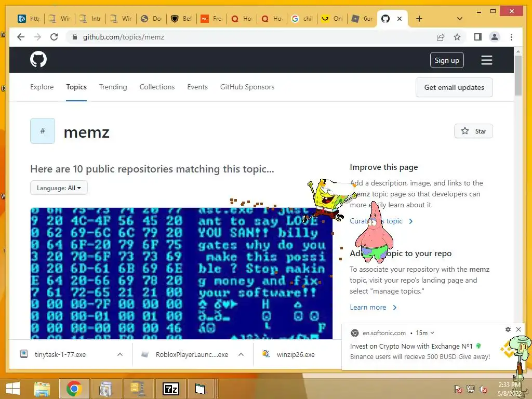This screenshot has width=532, height=399.
Task: Expand options for tinytask-1-77.exe download
Action: click(x=120, y=354)
